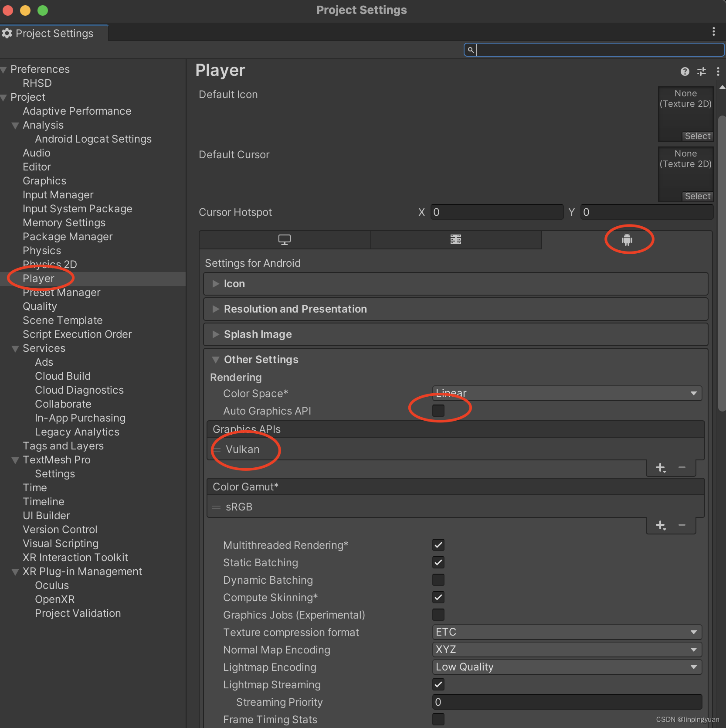The image size is (726, 728).
Task: Click the Default Icon texture slot
Action: tap(685, 114)
